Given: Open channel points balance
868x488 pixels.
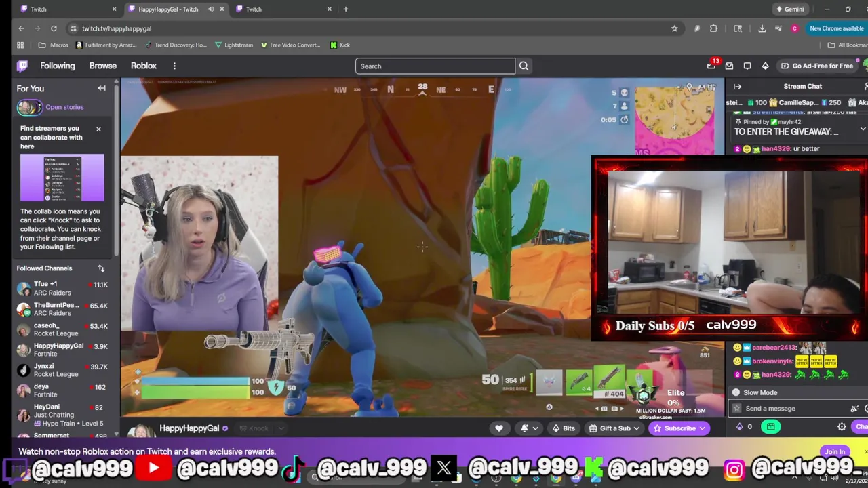Looking at the screenshot, I should (744, 426).
